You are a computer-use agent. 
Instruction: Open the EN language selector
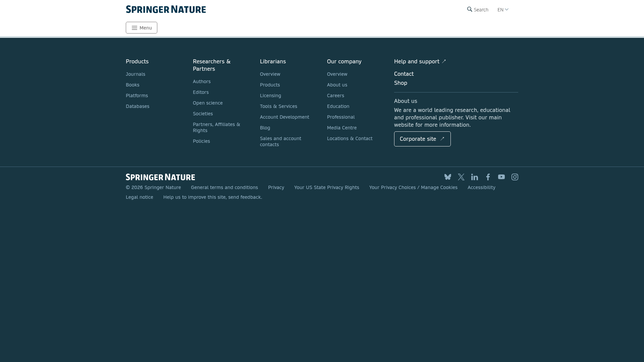pos(502,9)
